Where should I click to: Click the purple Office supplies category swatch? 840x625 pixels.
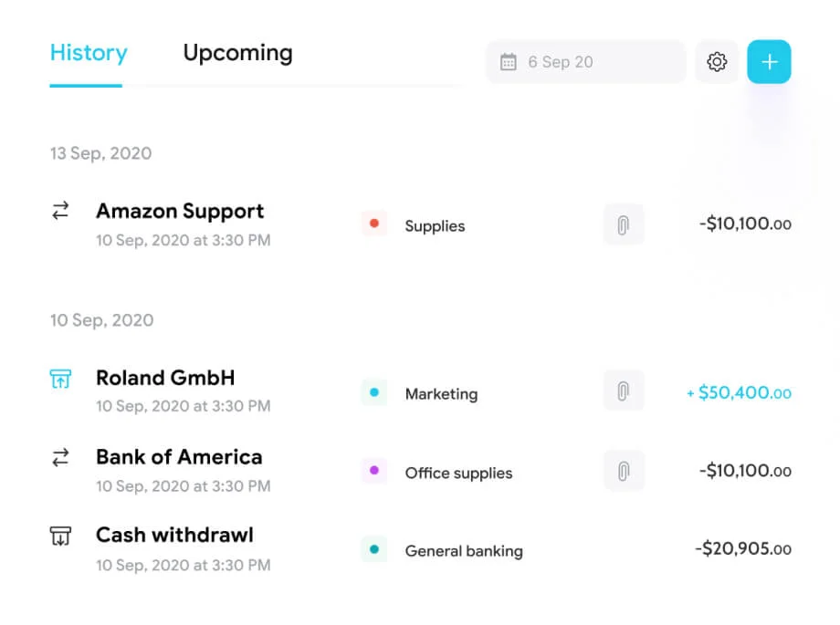click(x=374, y=471)
